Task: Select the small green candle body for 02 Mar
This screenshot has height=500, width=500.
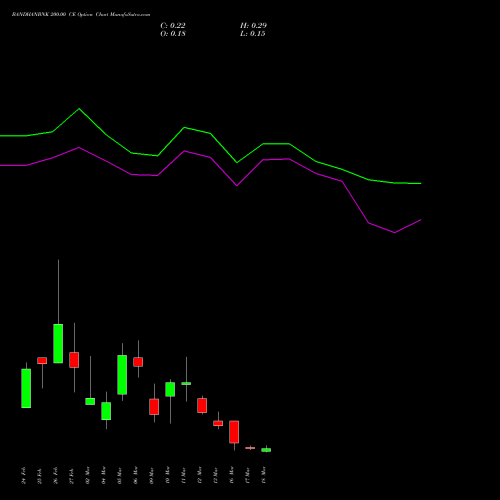Action: point(90,401)
